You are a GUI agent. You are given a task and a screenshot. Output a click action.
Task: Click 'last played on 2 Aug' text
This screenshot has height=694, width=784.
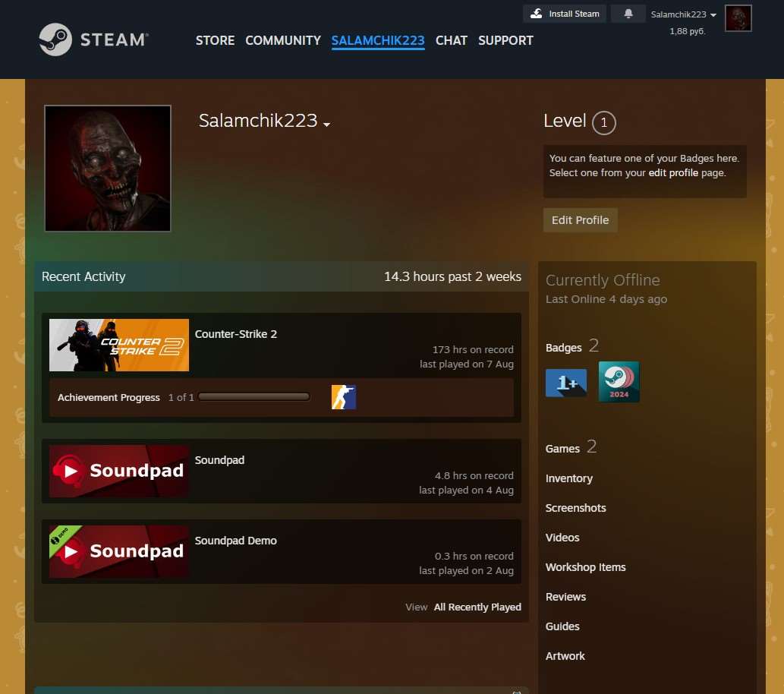[x=466, y=570]
